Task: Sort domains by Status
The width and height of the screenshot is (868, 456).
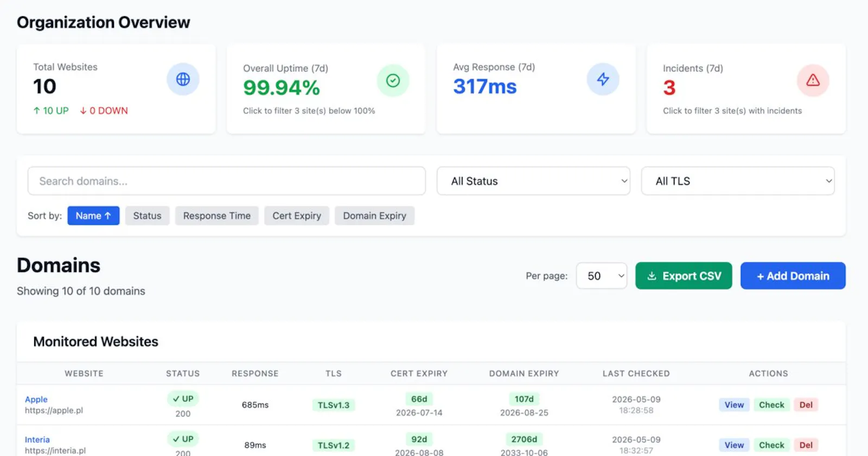Action: coord(147,216)
